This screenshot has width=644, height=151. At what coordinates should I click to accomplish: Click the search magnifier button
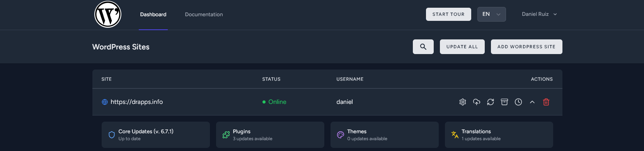[423, 47]
